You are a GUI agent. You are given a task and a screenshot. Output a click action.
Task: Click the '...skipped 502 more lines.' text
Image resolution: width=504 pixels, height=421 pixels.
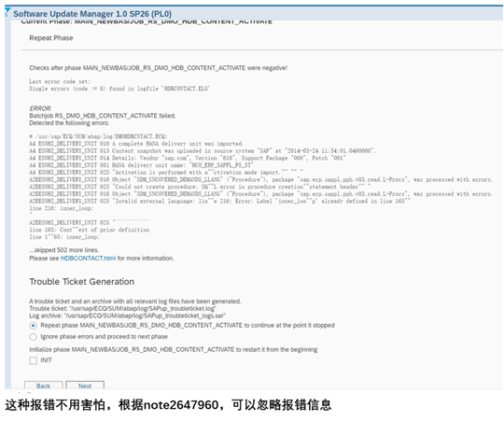click(x=64, y=250)
